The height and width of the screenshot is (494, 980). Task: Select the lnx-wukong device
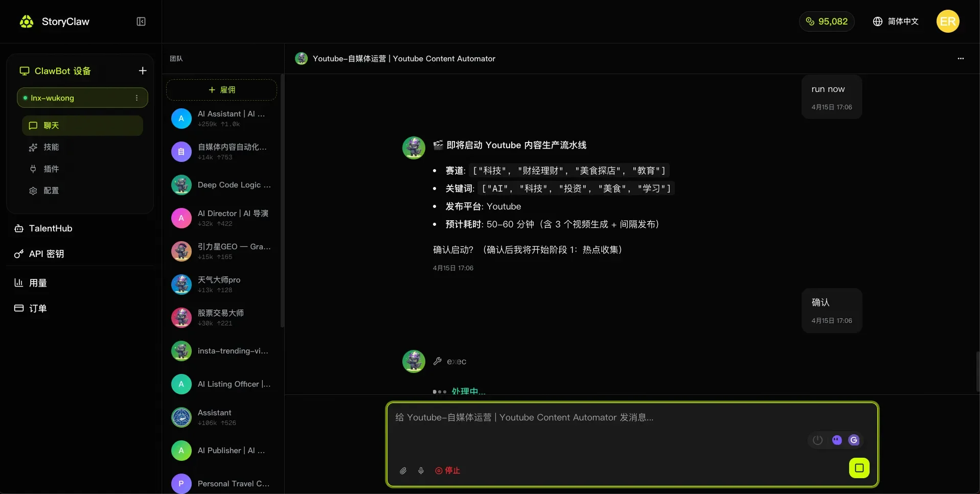(82, 98)
